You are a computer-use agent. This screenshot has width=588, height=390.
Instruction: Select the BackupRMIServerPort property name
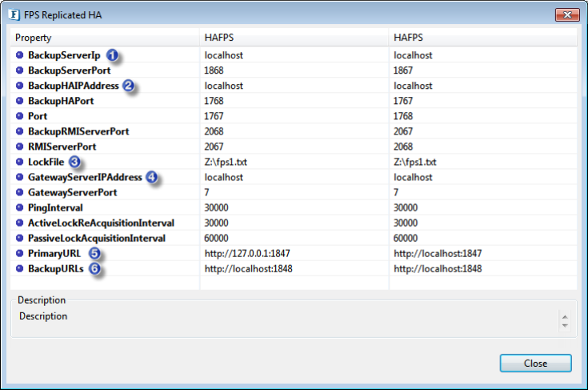click(78, 131)
